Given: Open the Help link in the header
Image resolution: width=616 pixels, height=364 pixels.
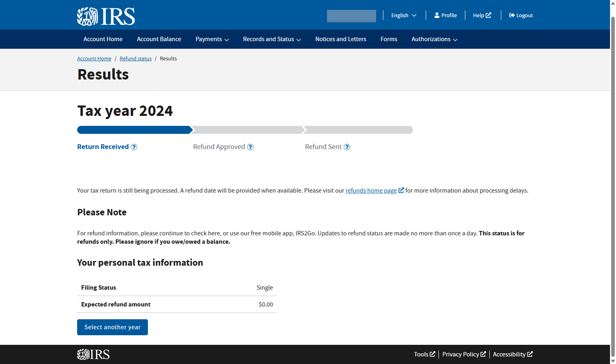Looking at the screenshot, I should click(x=482, y=15).
